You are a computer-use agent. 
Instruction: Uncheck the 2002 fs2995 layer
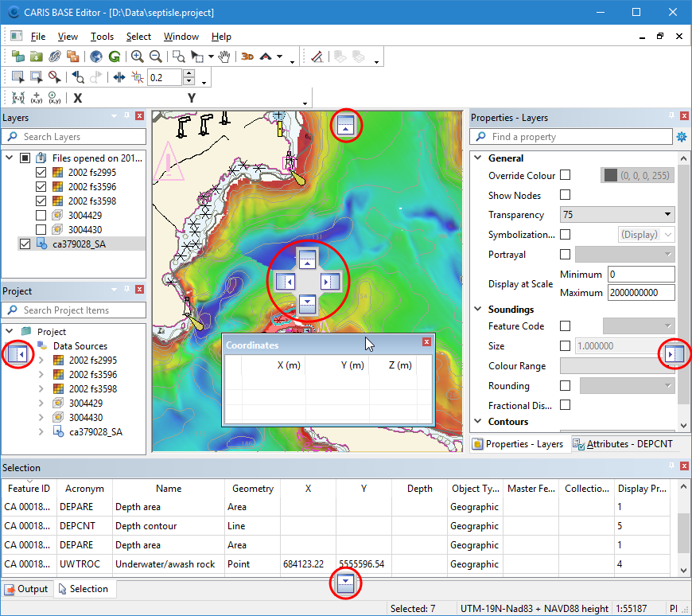[41, 173]
